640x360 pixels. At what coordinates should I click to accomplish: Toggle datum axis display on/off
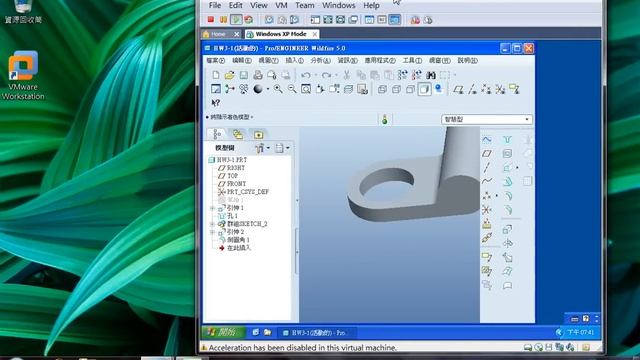[x=473, y=89]
